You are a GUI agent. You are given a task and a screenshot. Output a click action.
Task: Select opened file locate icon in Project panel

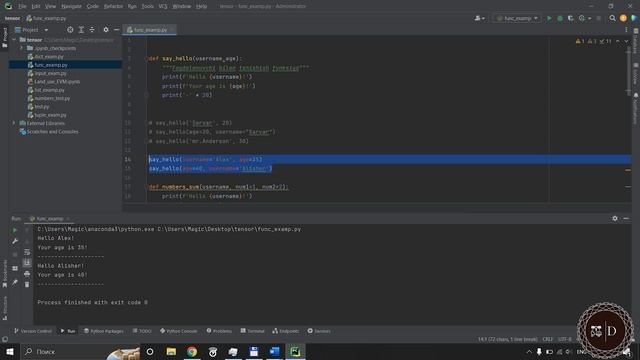70,30
